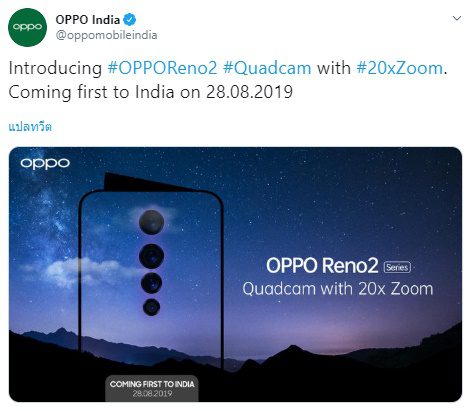
Task: Click the smallest bottom camera lens
Action: (x=151, y=307)
